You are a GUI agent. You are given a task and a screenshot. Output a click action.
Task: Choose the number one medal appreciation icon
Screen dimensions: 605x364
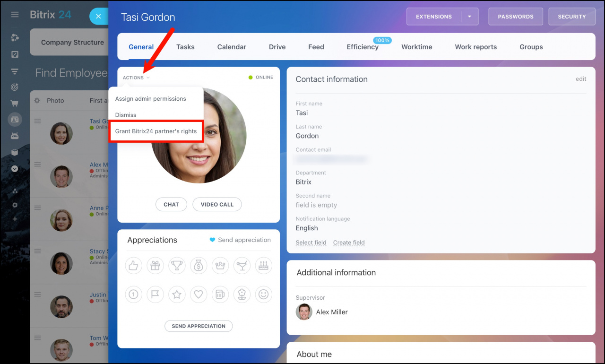pyautogui.click(x=133, y=295)
